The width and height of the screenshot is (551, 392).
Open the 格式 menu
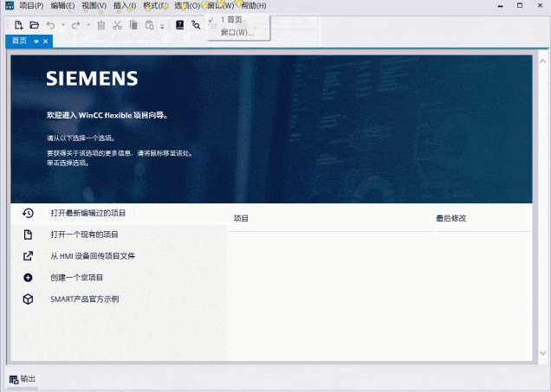pos(155,5)
